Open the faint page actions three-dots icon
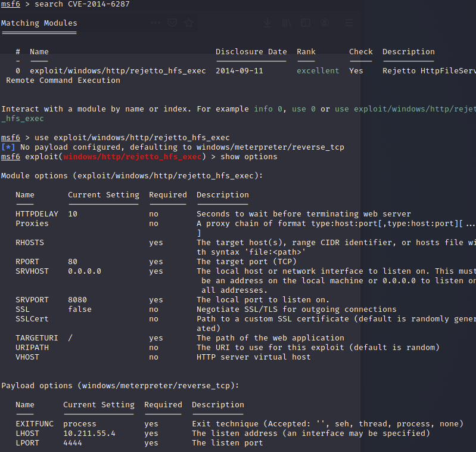 click(155, 23)
